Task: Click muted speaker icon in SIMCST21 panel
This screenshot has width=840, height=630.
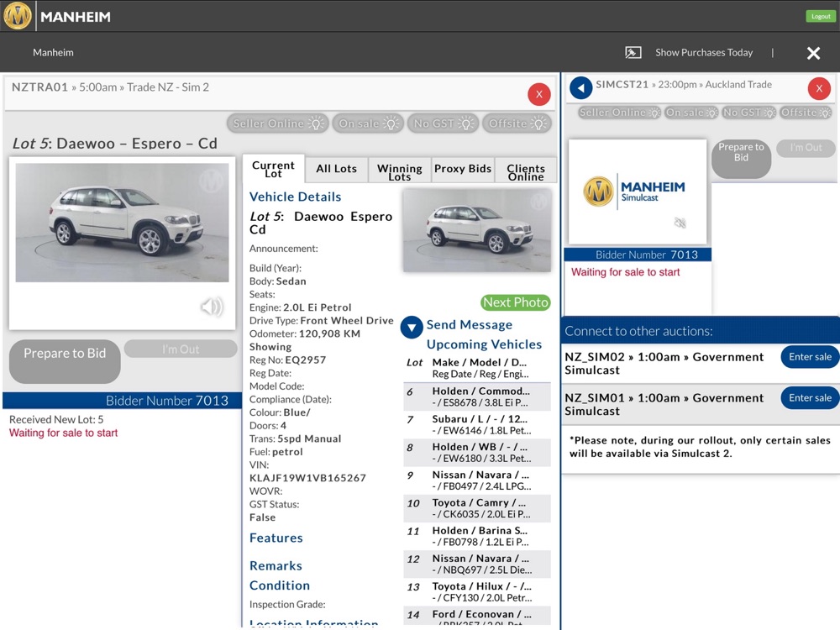Action: click(x=680, y=223)
